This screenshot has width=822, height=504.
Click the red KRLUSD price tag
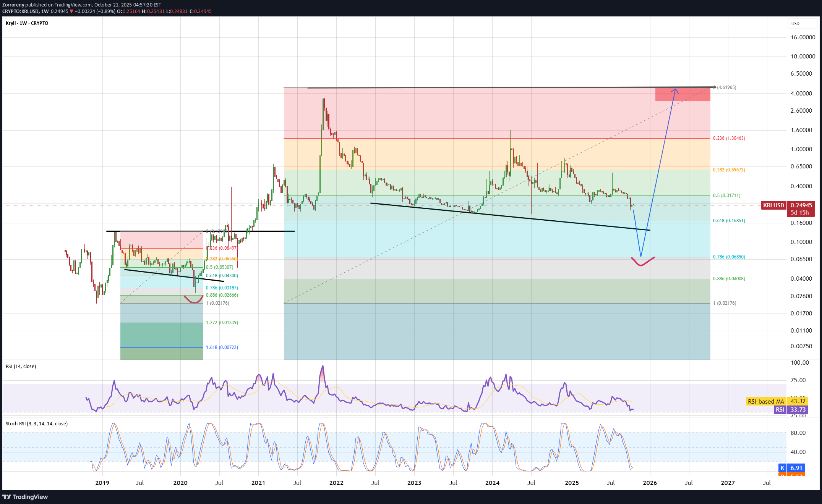tap(773, 205)
